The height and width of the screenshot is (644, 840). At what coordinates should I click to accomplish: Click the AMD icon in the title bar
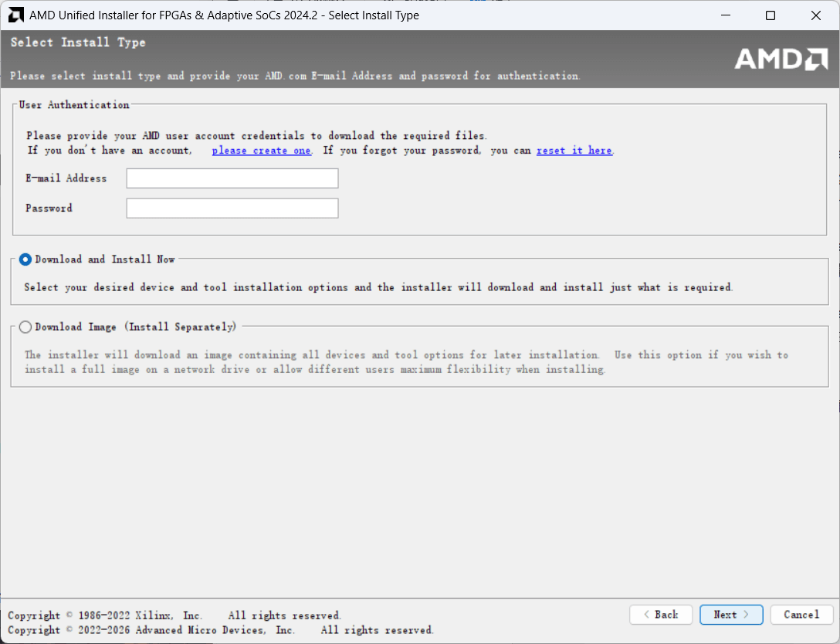(15, 15)
